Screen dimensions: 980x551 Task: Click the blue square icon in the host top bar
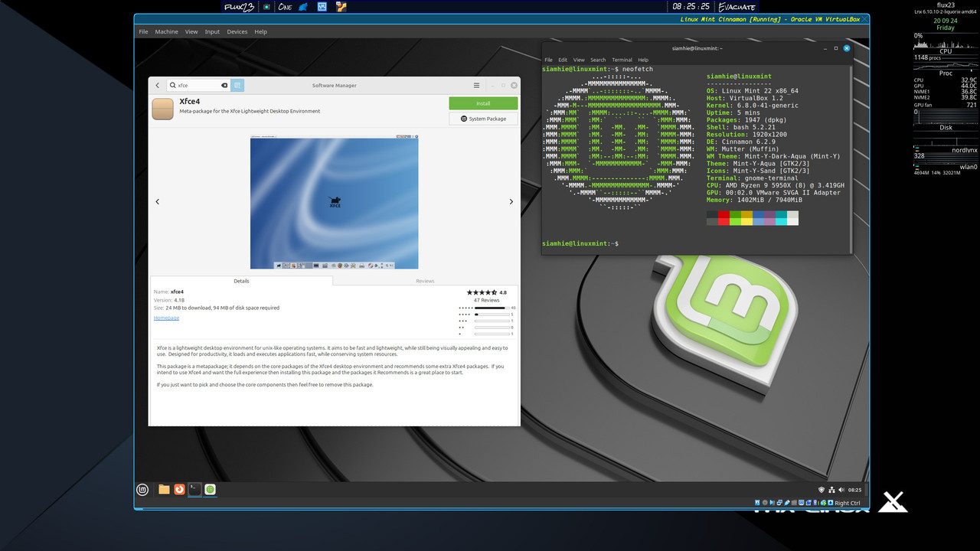[x=322, y=7]
